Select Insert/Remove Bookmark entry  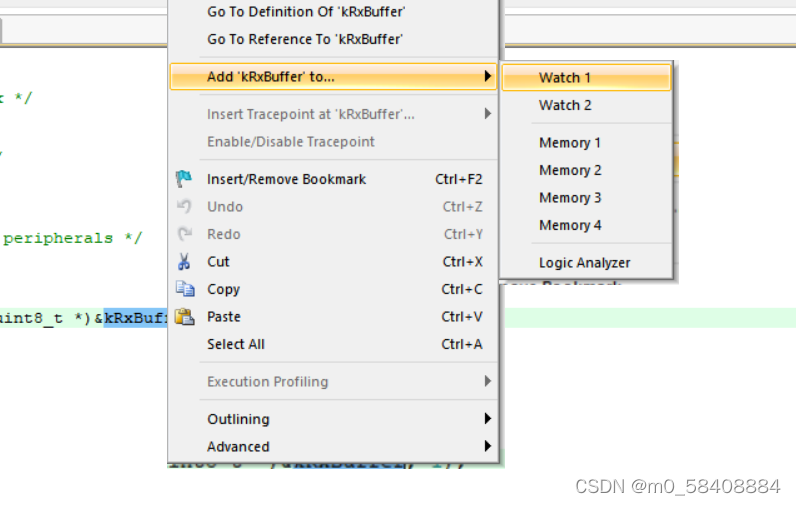click(x=333, y=179)
